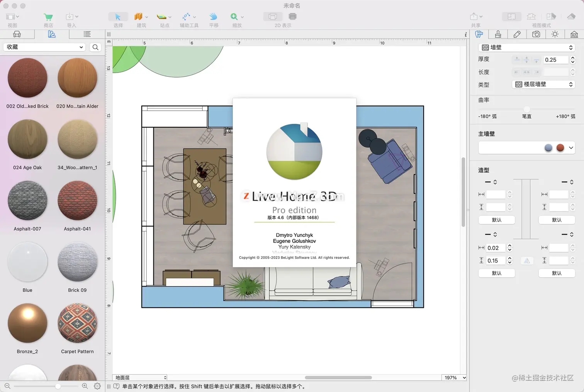The width and height of the screenshot is (584, 392).
Task: Switch to the furniture library tab
Action: pos(17,34)
